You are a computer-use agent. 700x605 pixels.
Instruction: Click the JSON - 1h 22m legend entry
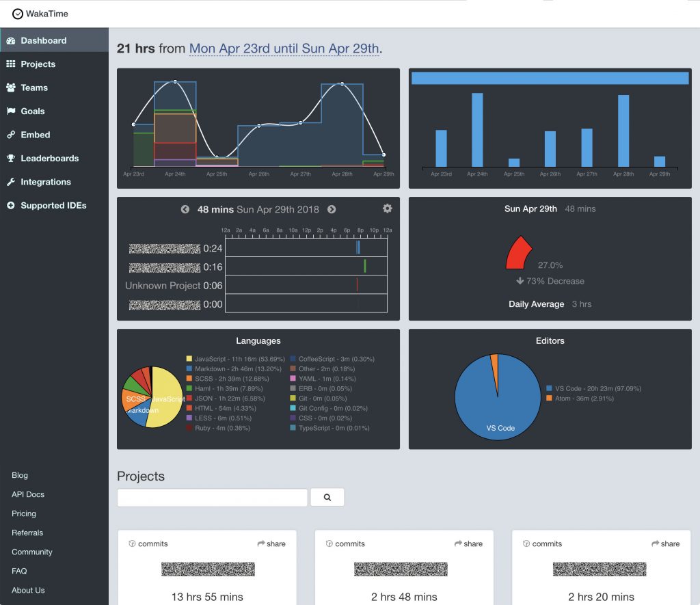tap(226, 398)
